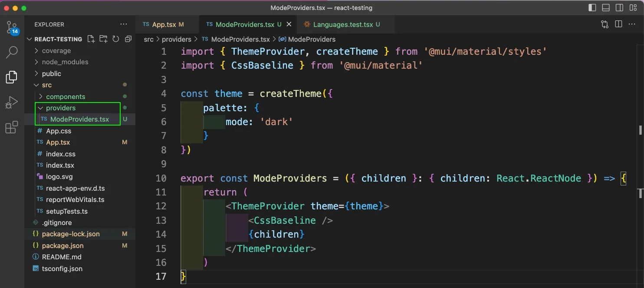The image size is (644, 288).
Task: Click ModeProviders.tsx breadcrumb segment
Action: (x=240, y=39)
